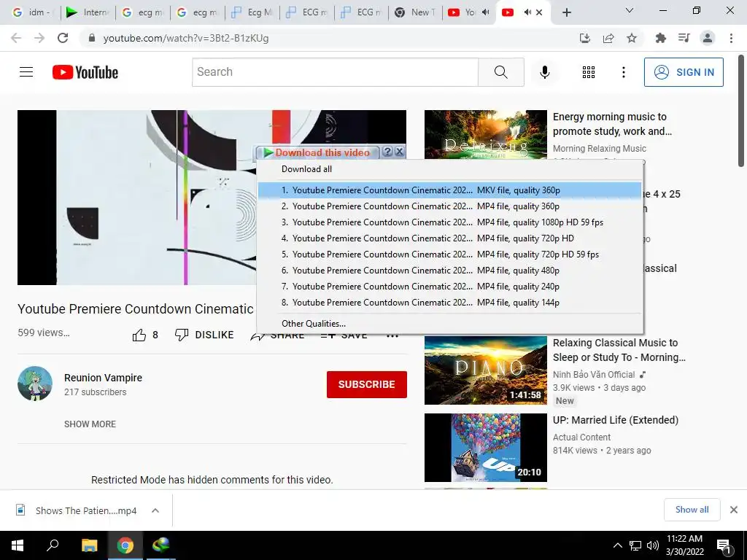Image resolution: width=747 pixels, height=560 pixels.
Task: Choose MP4 file, quality 240p option
Action: (449, 286)
